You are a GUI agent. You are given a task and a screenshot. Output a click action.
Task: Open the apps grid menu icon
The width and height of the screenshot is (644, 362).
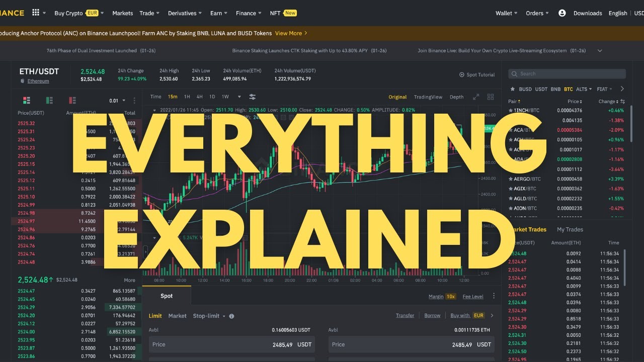36,13
